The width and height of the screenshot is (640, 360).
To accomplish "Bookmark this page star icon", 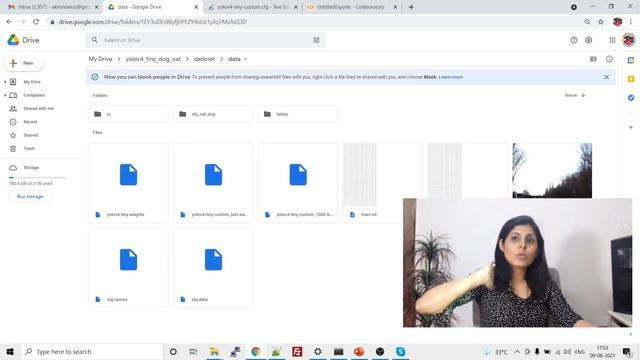I will [x=601, y=22].
